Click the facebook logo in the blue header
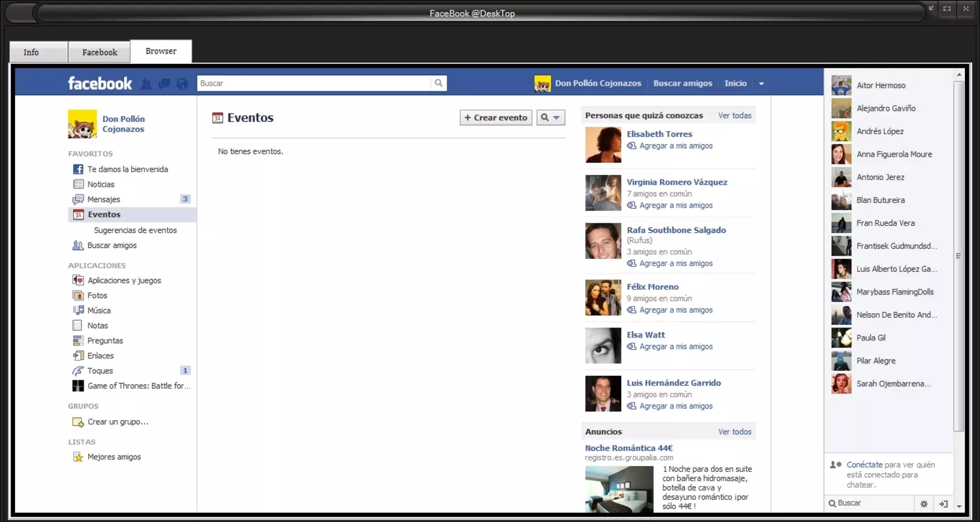The height and width of the screenshot is (522, 980). coord(100,84)
